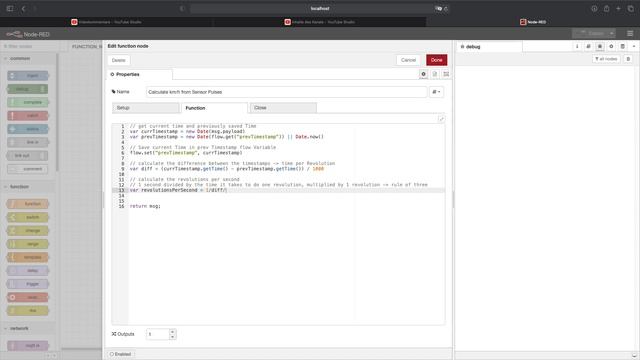640x360 pixels.
Task: Select the range node in palette
Action: coord(28,244)
